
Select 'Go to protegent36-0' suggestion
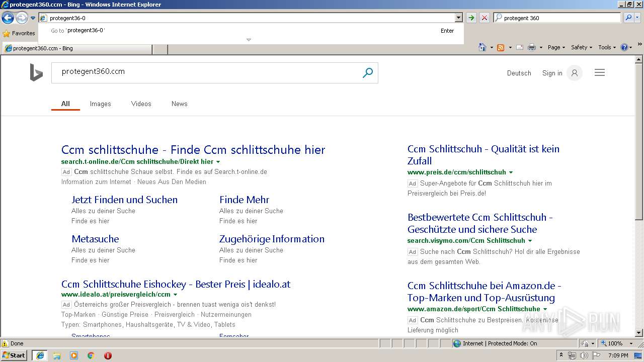click(x=252, y=31)
